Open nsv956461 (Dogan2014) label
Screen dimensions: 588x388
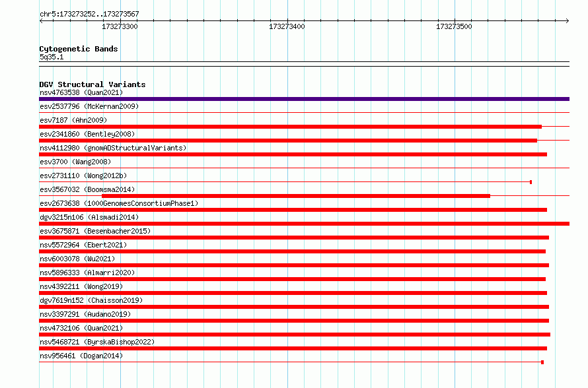(81, 356)
